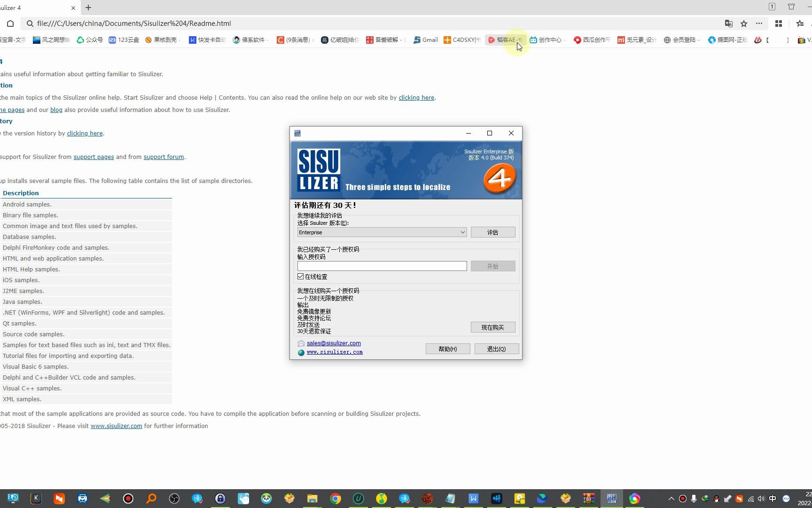Click the 评估 evaluate button
The height and width of the screenshot is (508, 812).
[x=492, y=232]
